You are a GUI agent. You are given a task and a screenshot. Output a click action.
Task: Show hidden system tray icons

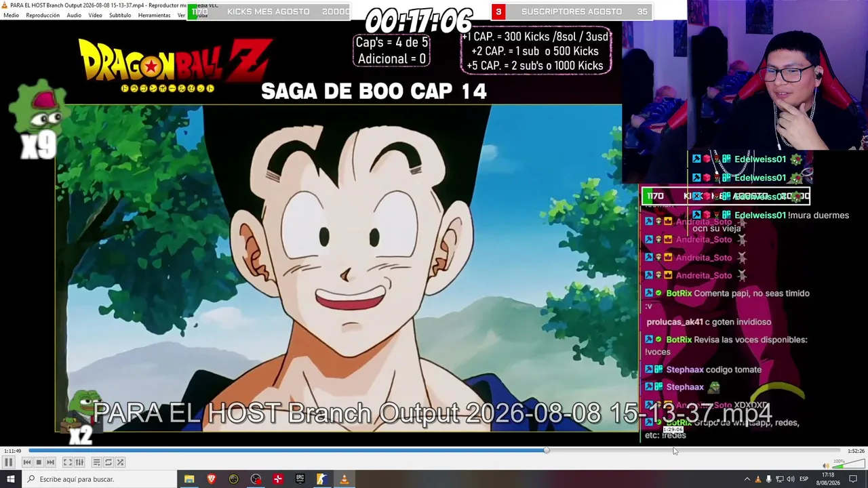747,479
